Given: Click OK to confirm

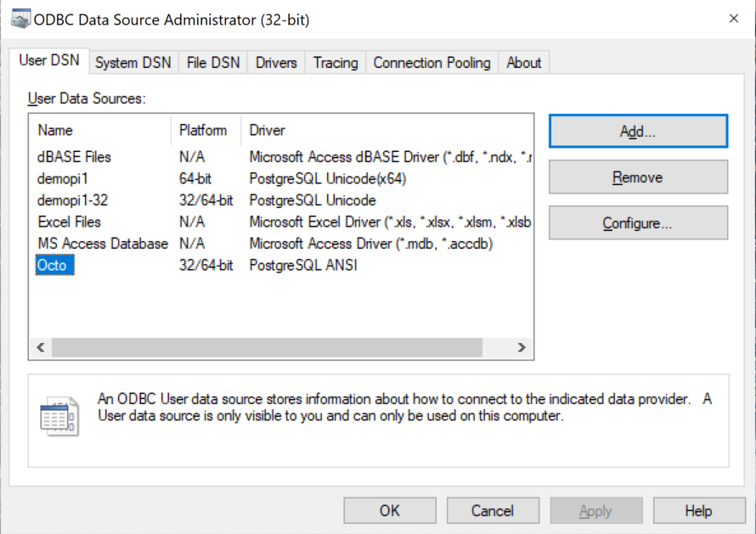Looking at the screenshot, I should click(389, 510).
